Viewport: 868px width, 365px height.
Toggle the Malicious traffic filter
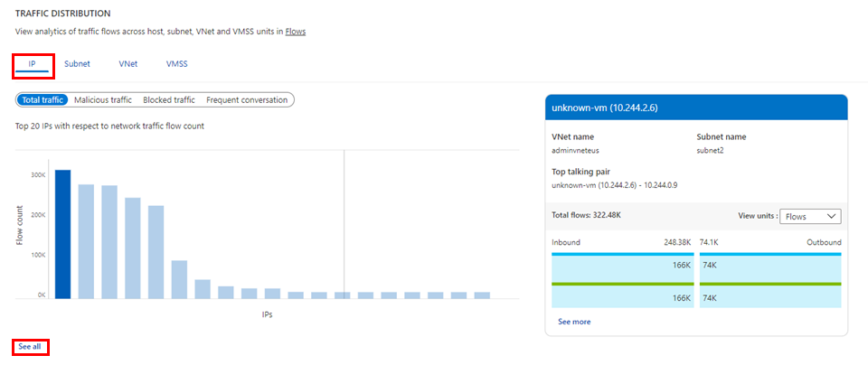coord(103,100)
